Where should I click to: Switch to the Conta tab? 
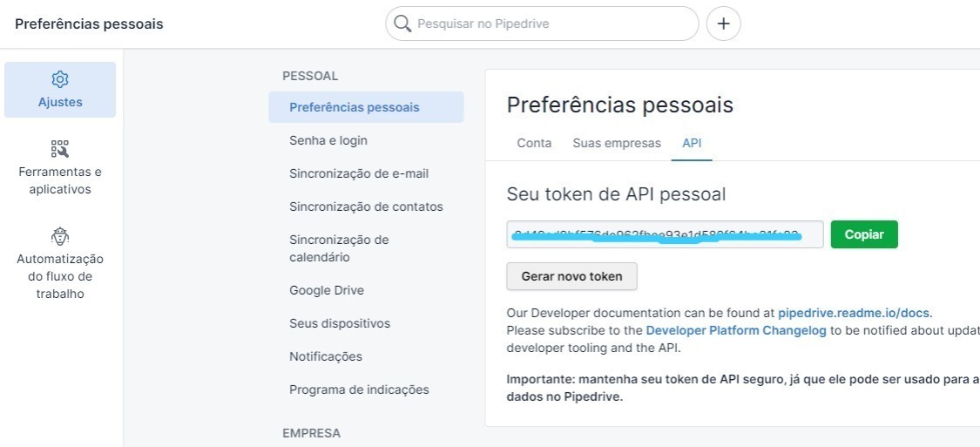tap(534, 143)
